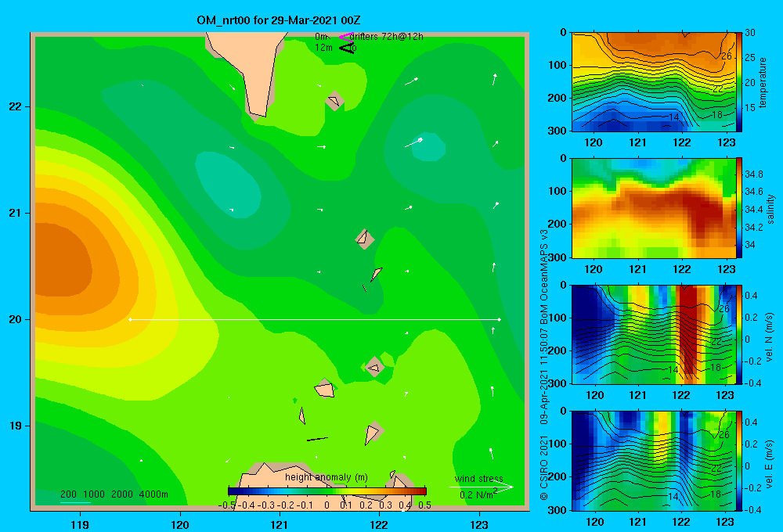783x532 pixels.
Task: Click latitude label 21 on main map
Action: (16, 213)
